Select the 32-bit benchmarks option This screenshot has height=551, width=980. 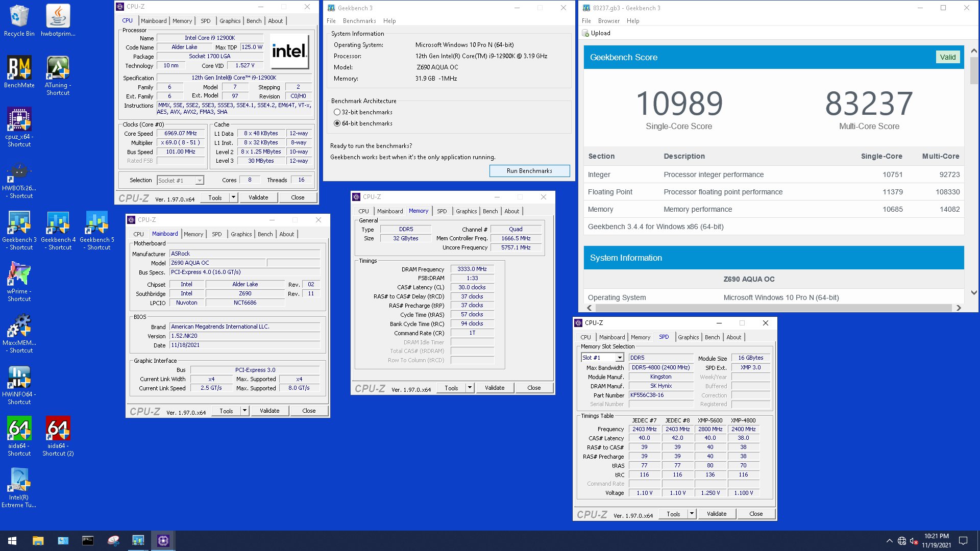pyautogui.click(x=337, y=112)
